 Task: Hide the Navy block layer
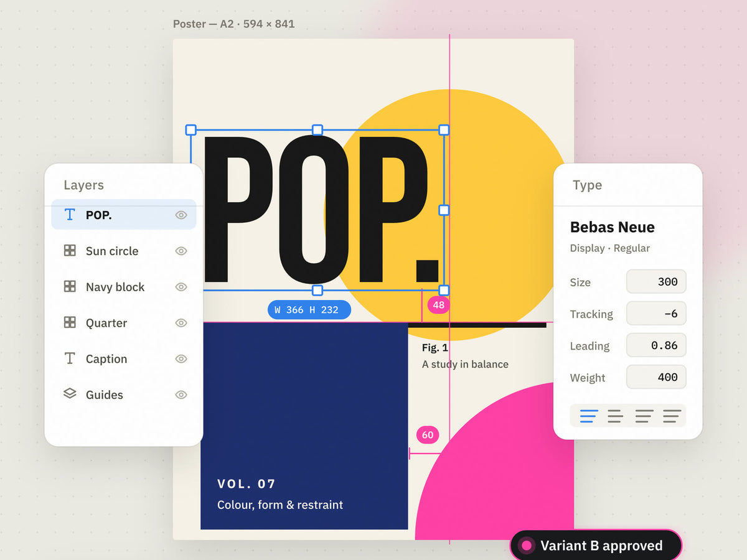click(x=181, y=287)
